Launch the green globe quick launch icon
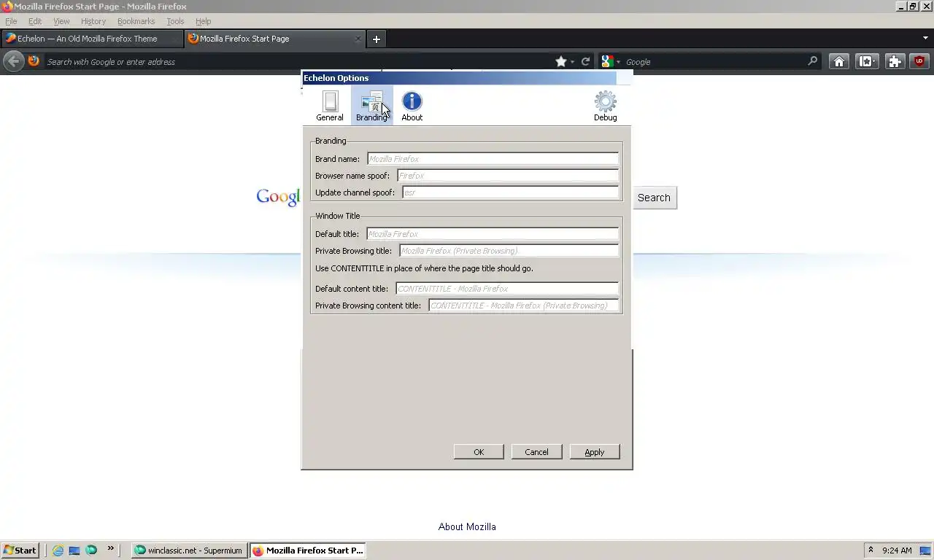This screenshot has width=934, height=560. pos(91,551)
